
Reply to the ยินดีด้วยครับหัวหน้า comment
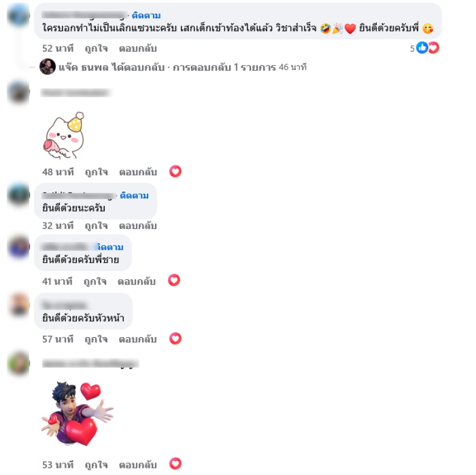point(138,339)
